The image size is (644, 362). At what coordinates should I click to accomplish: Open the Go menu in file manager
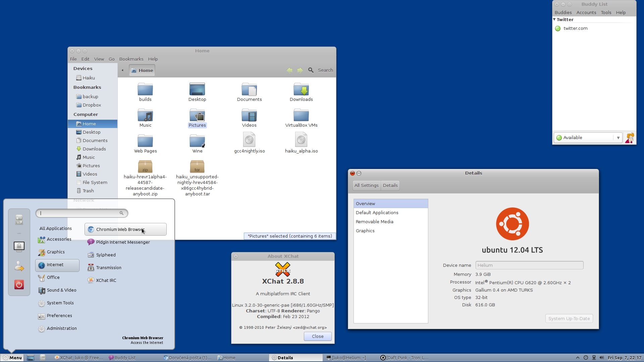[112, 59]
